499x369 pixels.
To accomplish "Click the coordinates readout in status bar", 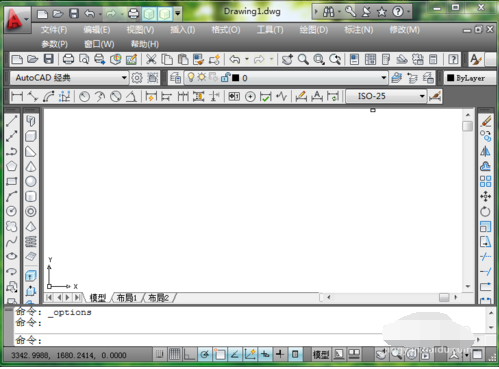I will (69, 355).
